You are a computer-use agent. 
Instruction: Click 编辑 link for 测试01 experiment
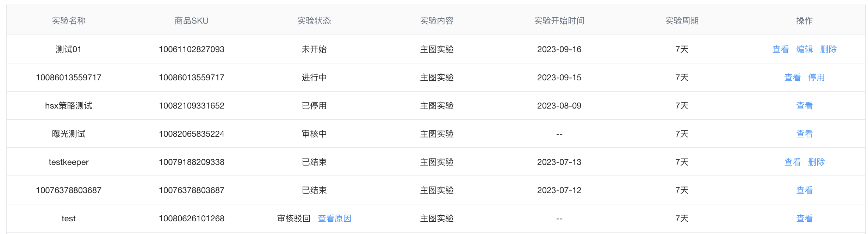point(804,49)
